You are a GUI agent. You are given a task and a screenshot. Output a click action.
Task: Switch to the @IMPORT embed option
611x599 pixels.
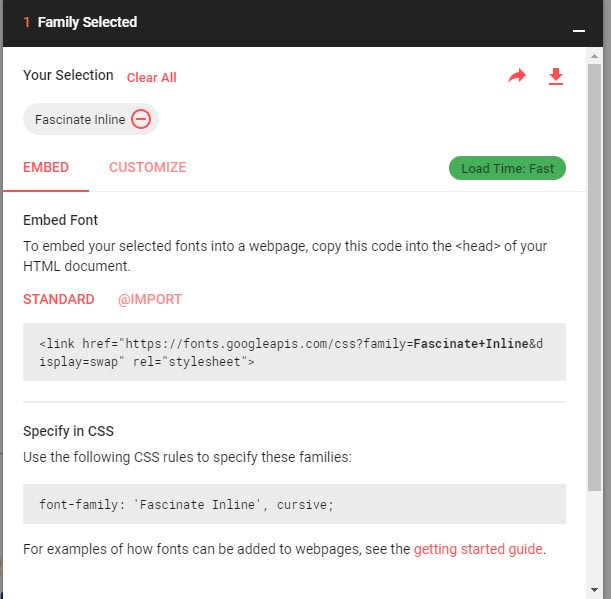(150, 299)
